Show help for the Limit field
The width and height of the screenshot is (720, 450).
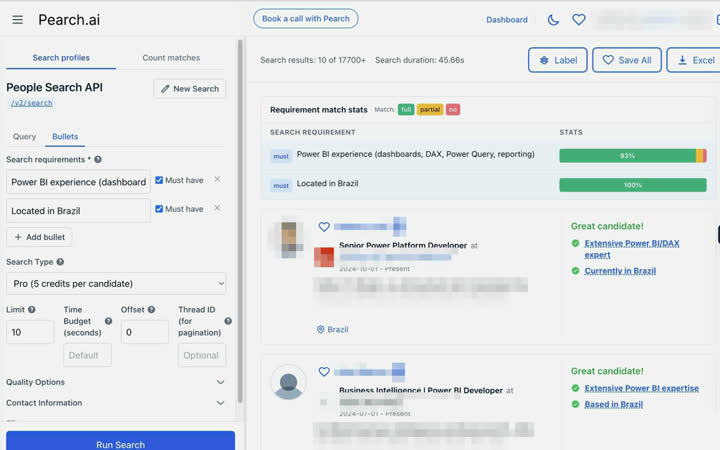click(x=32, y=309)
